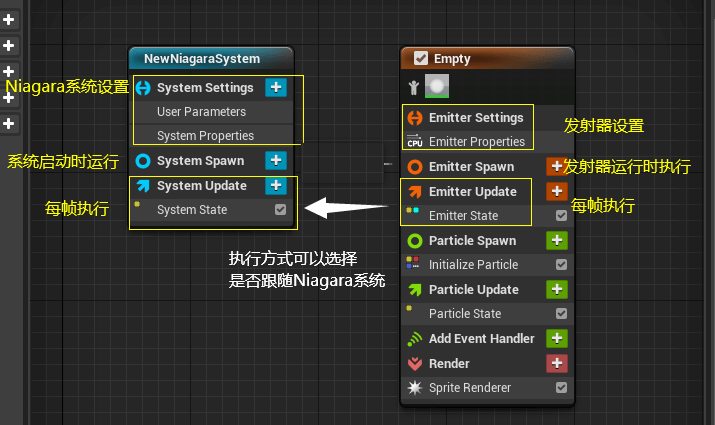Click the NewNiagaraSystem node header
The image size is (715, 425).
click(x=212, y=58)
